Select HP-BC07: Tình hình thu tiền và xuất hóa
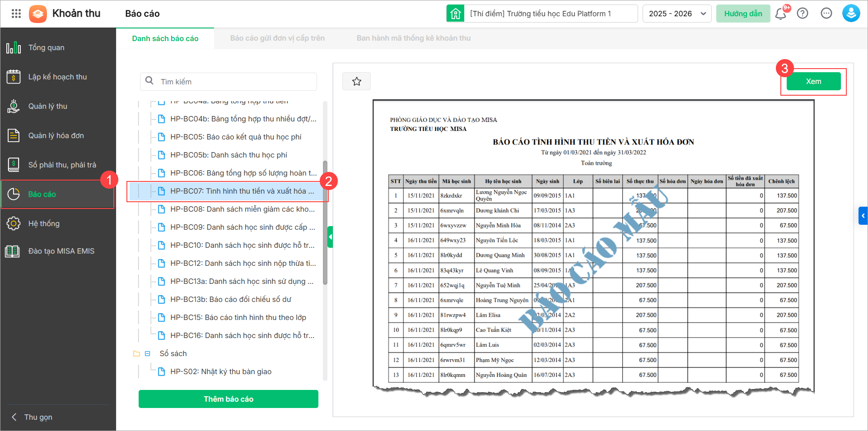 pos(242,191)
